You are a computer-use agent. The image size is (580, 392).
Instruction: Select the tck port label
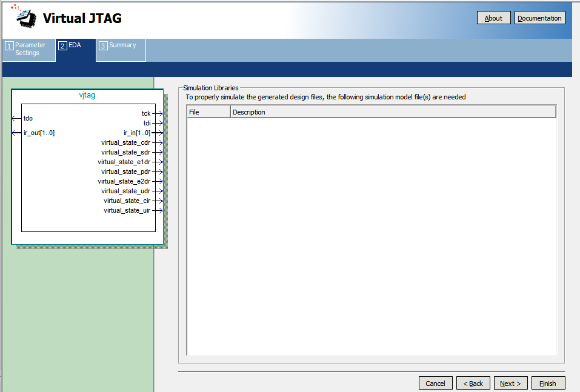pyautogui.click(x=145, y=113)
